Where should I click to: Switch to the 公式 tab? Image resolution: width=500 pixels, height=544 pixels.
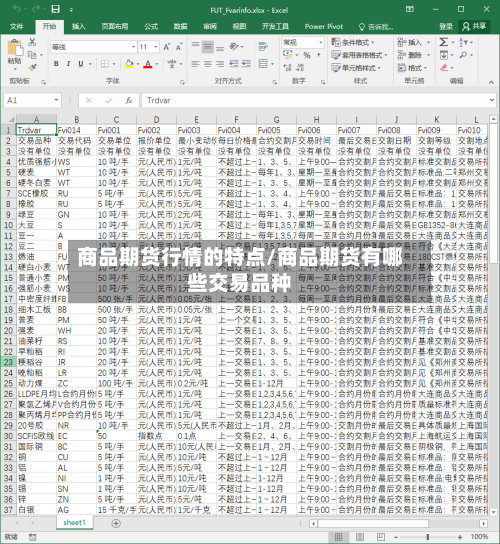151,26
